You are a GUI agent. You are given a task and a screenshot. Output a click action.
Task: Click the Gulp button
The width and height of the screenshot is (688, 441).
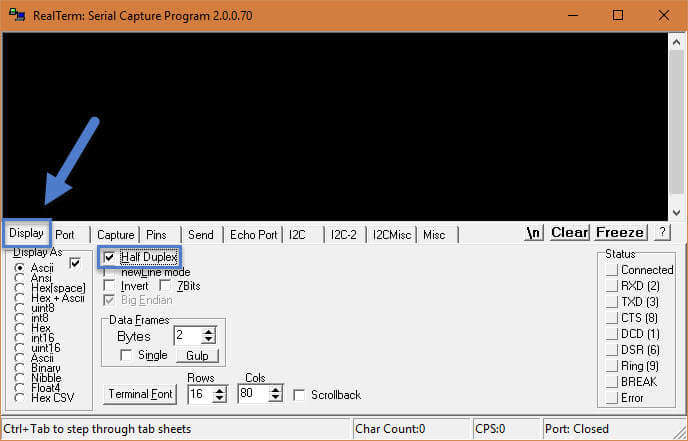[x=197, y=355]
